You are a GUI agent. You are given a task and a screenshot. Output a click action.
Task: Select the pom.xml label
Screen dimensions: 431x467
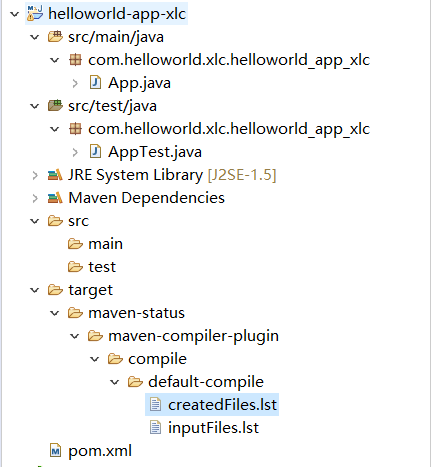coord(100,451)
